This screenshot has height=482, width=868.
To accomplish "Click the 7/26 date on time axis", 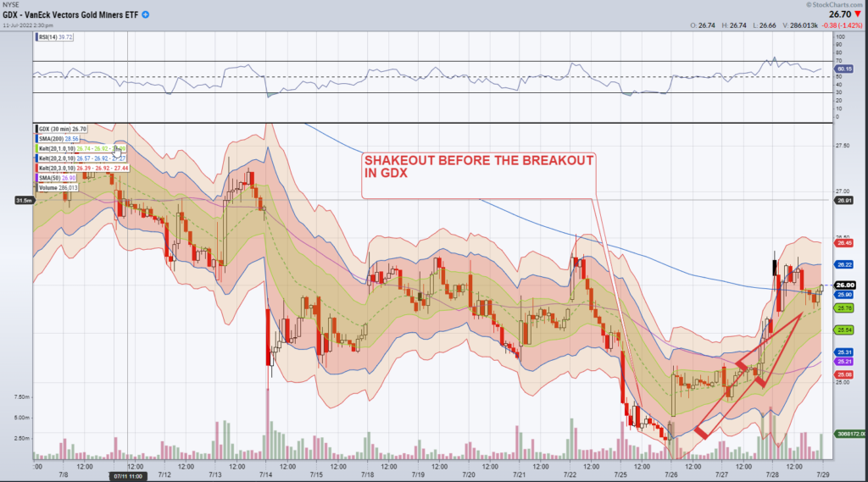I will pyautogui.click(x=671, y=475).
